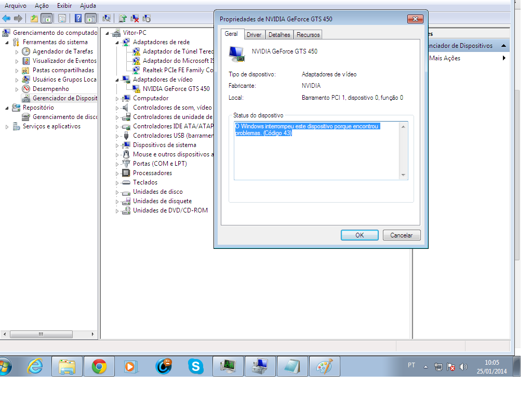Open the Properties toolbar icon

pyautogui.click(x=62, y=18)
